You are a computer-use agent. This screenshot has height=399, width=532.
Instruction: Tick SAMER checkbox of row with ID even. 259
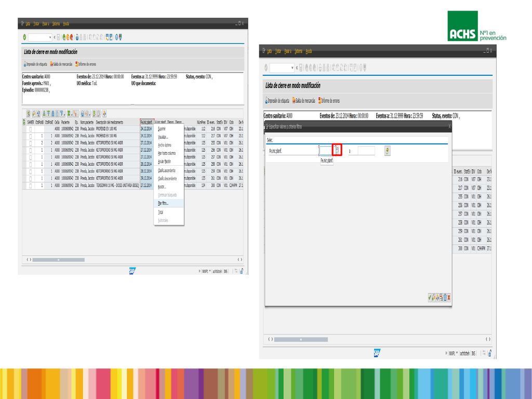31,171
